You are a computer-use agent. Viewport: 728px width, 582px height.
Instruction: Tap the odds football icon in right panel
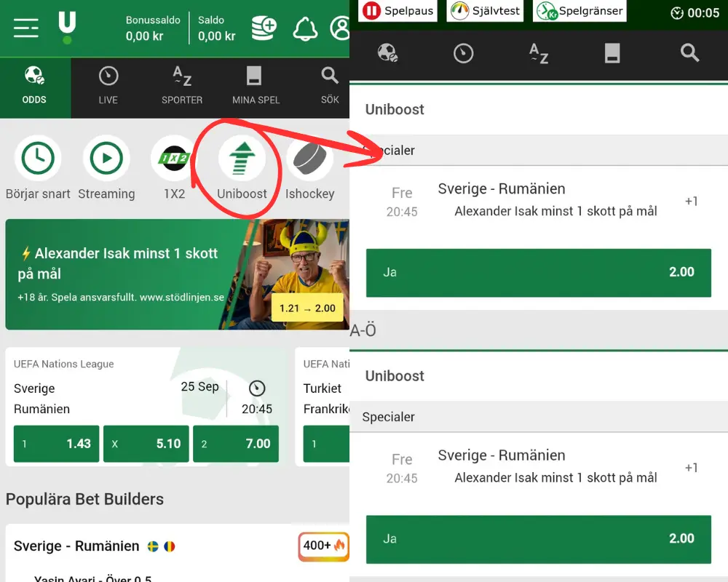(388, 53)
